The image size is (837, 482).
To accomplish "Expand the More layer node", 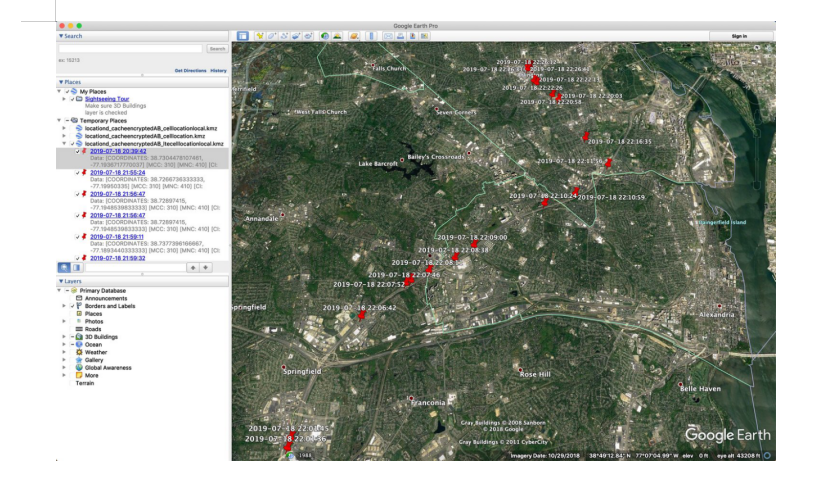I will click(64, 375).
